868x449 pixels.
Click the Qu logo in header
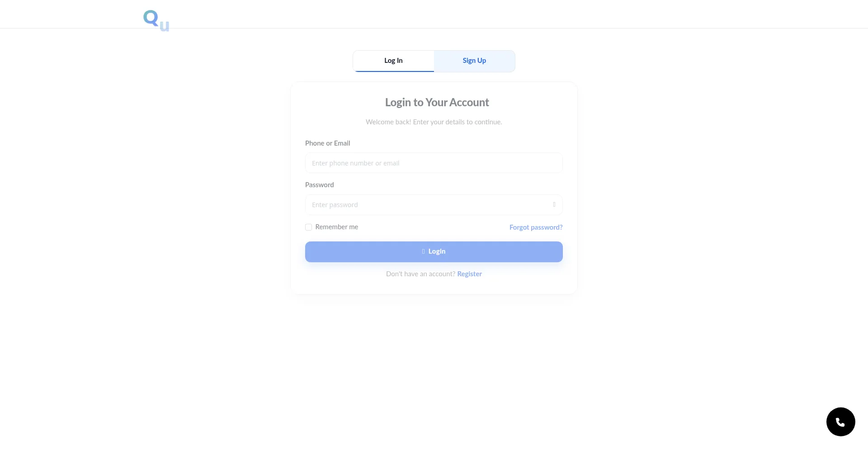point(156,21)
